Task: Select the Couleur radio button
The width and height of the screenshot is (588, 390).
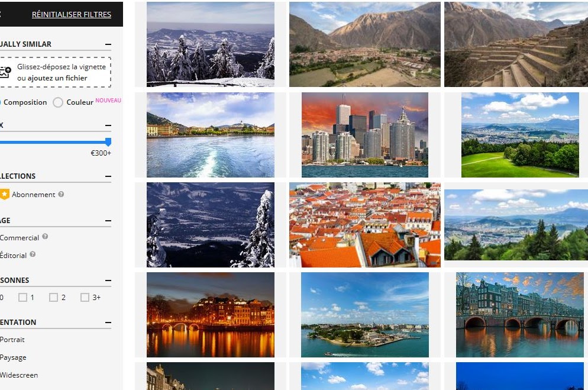Action: (58, 102)
